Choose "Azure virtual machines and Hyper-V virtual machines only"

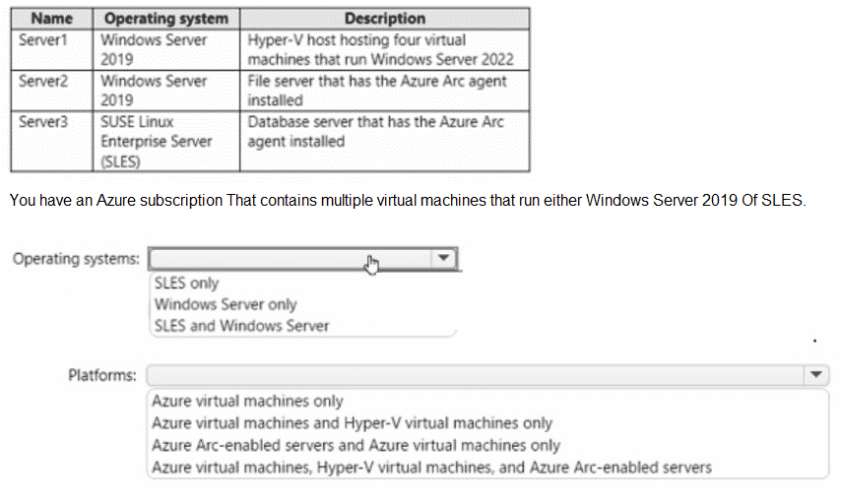pos(352,423)
